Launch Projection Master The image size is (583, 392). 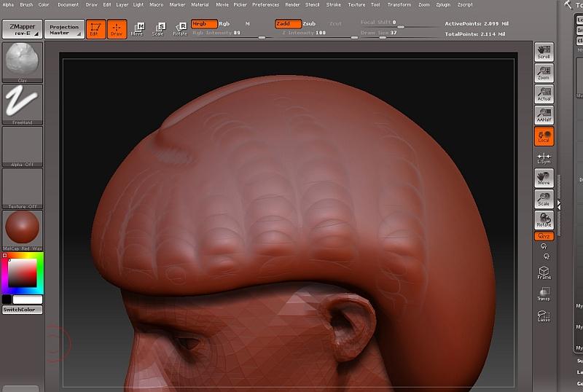64,29
